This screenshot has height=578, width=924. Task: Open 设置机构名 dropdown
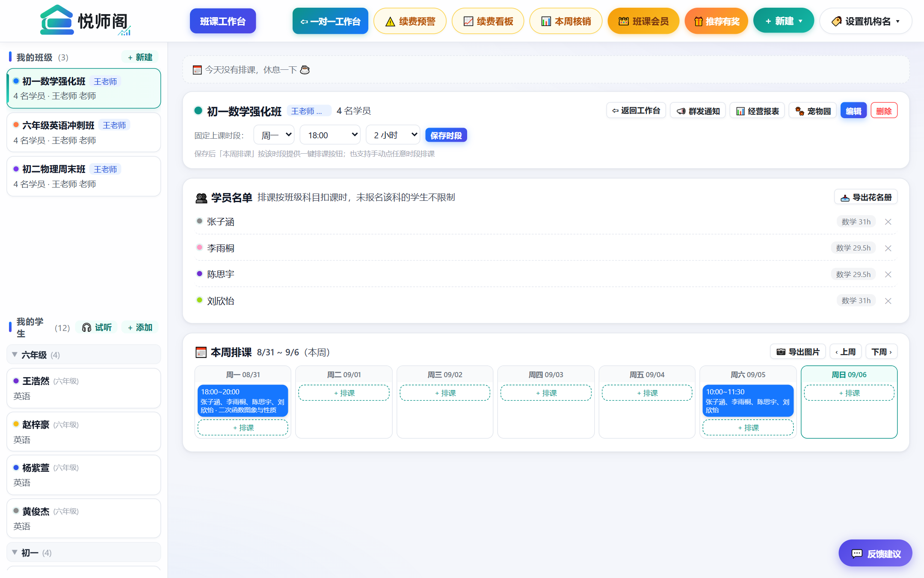pos(865,21)
